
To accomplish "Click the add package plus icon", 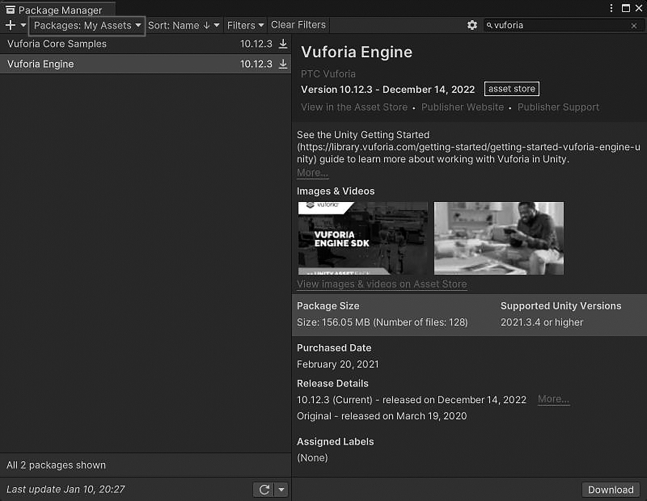I will (11, 26).
